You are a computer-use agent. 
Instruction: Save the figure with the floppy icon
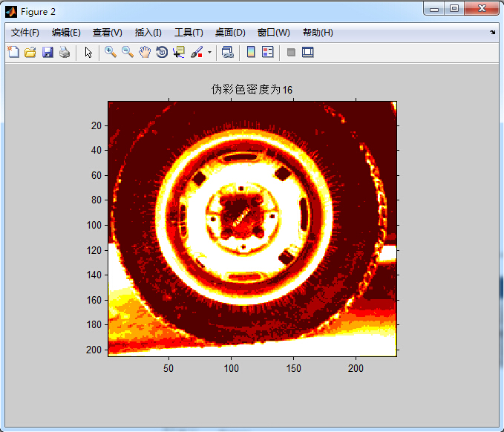point(48,52)
